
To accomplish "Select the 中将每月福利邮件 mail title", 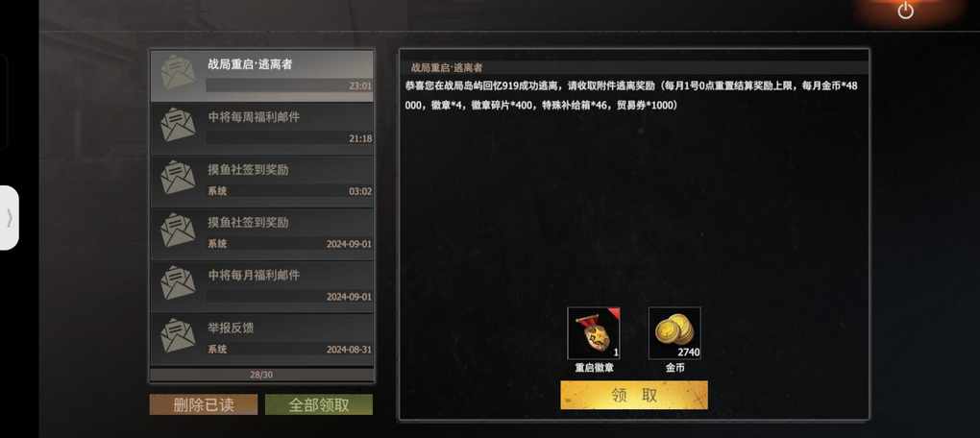I will tap(254, 275).
